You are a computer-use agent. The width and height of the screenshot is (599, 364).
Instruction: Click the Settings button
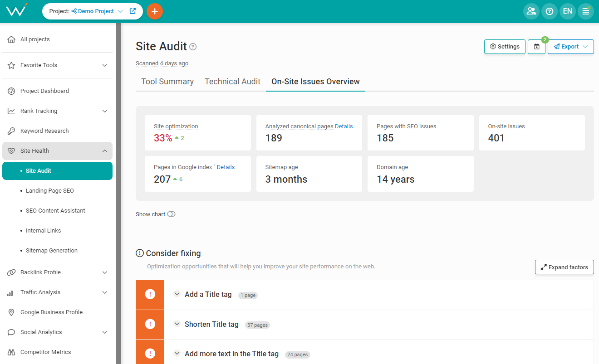[x=505, y=46]
